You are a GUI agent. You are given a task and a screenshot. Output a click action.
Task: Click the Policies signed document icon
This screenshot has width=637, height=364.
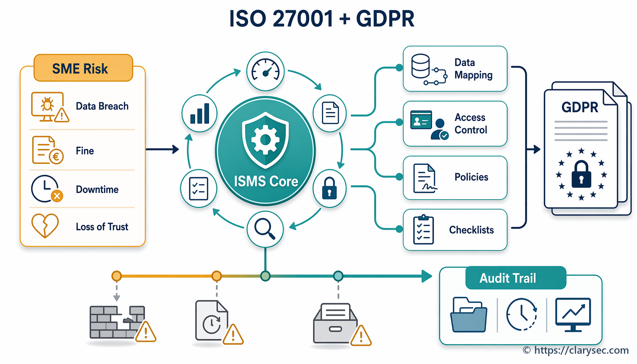tap(425, 178)
